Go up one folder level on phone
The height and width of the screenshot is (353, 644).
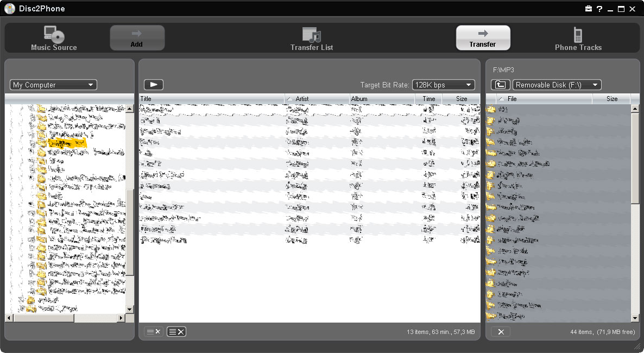(x=500, y=85)
